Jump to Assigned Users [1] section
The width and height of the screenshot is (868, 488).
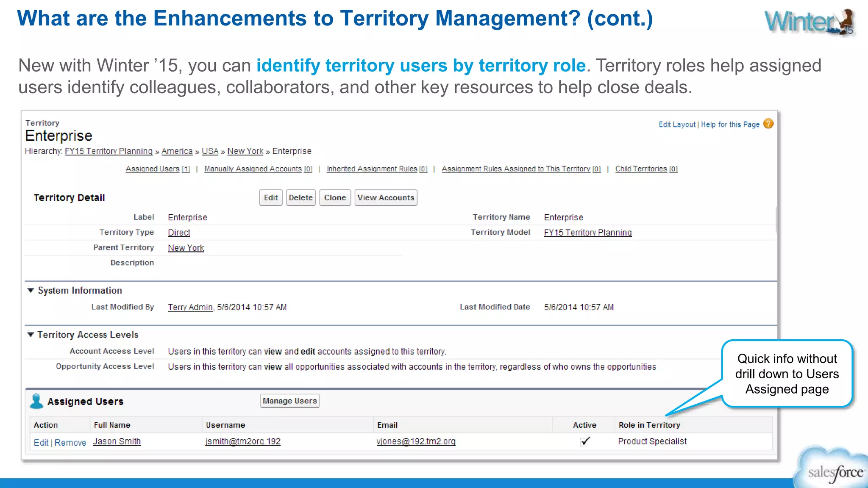point(158,169)
